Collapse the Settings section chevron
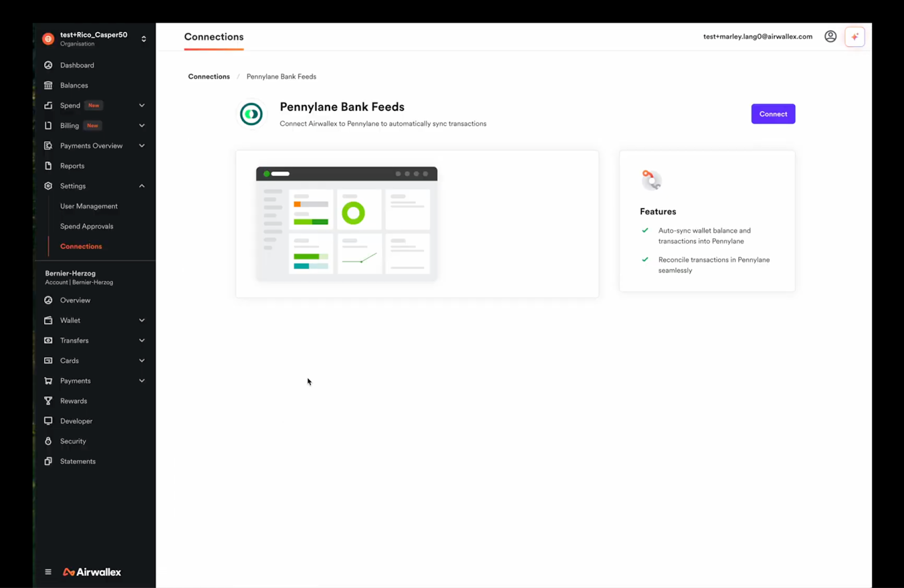The width and height of the screenshot is (904, 588). click(x=142, y=186)
